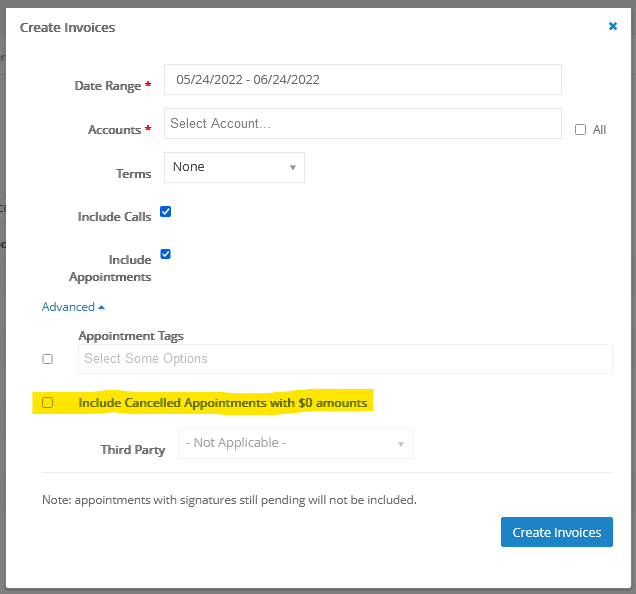
Task: Click the Appointment Tags heading
Action: (x=131, y=336)
